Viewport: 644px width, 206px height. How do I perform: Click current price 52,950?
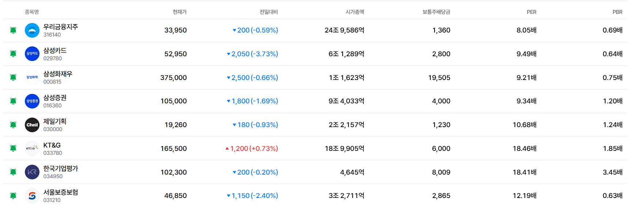click(175, 54)
